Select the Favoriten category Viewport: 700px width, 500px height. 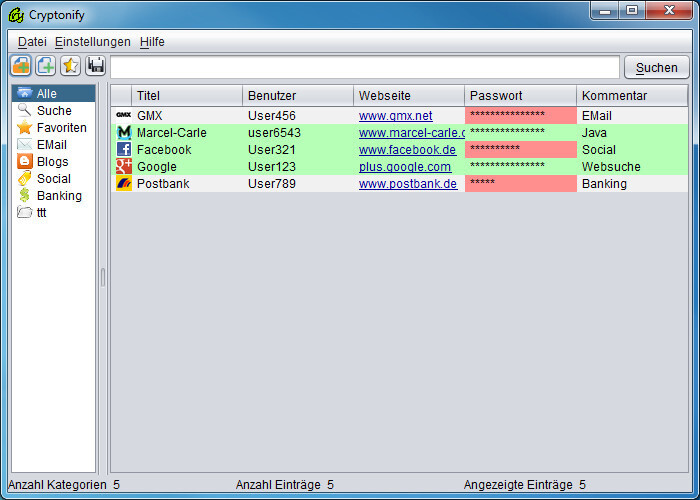(x=61, y=128)
